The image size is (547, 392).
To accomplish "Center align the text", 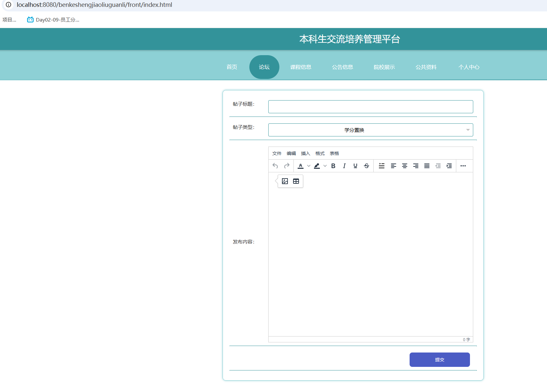I will coord(405,166).
